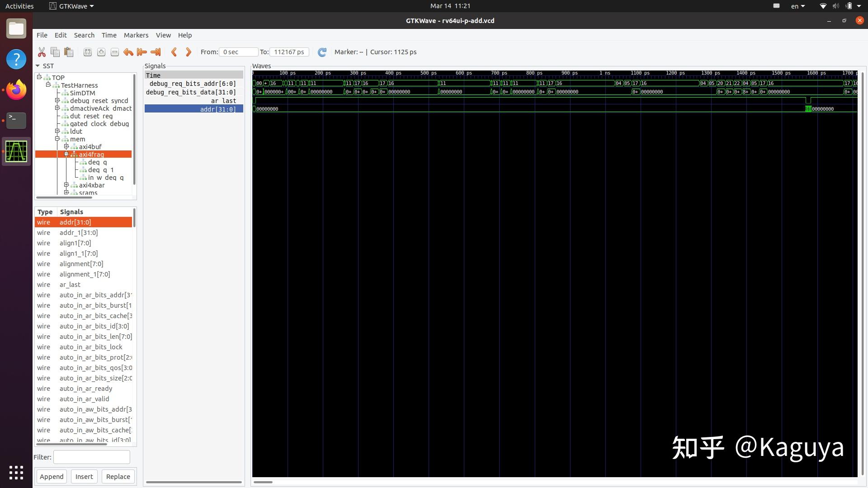The image size is (868, 488).
Task: Click the Replace button
Action: click(118, 476)
